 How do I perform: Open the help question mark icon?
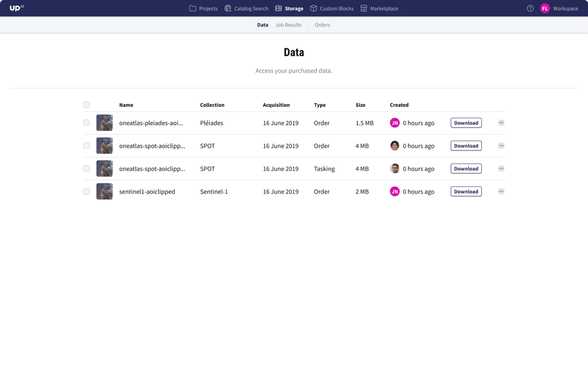(x=530, y=9)
